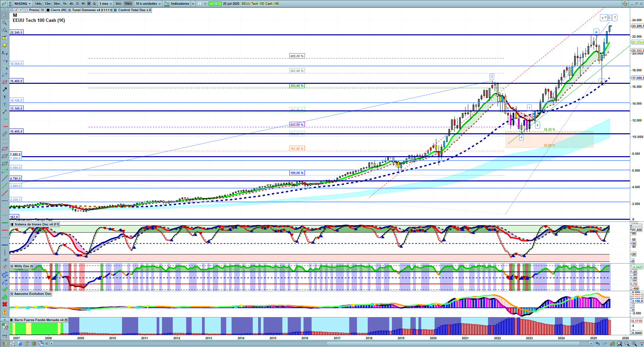Toggle the monthly M timeframe button
Screen dimensions: 644x347
click(x=89, y=4)
